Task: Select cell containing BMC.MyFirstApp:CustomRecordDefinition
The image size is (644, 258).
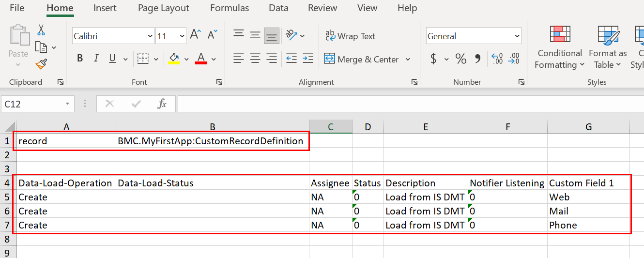Action: [x=213, y=141]
